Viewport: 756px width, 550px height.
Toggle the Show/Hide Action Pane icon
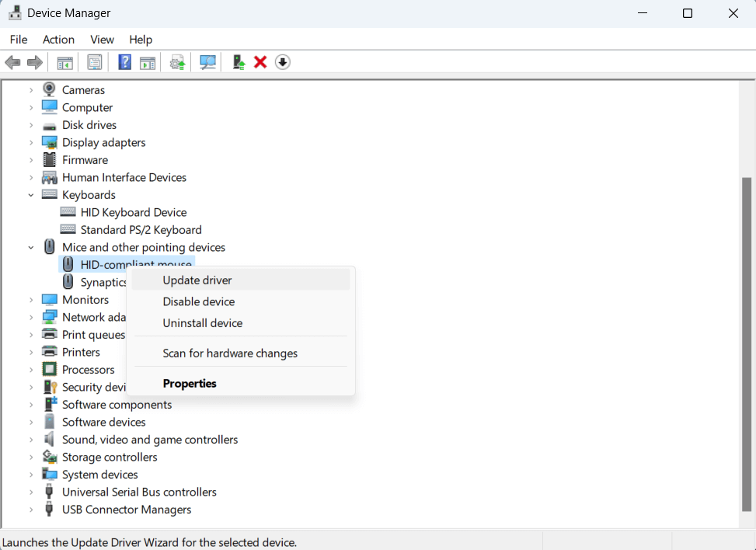pyautogui.click(x=148, y=62)
